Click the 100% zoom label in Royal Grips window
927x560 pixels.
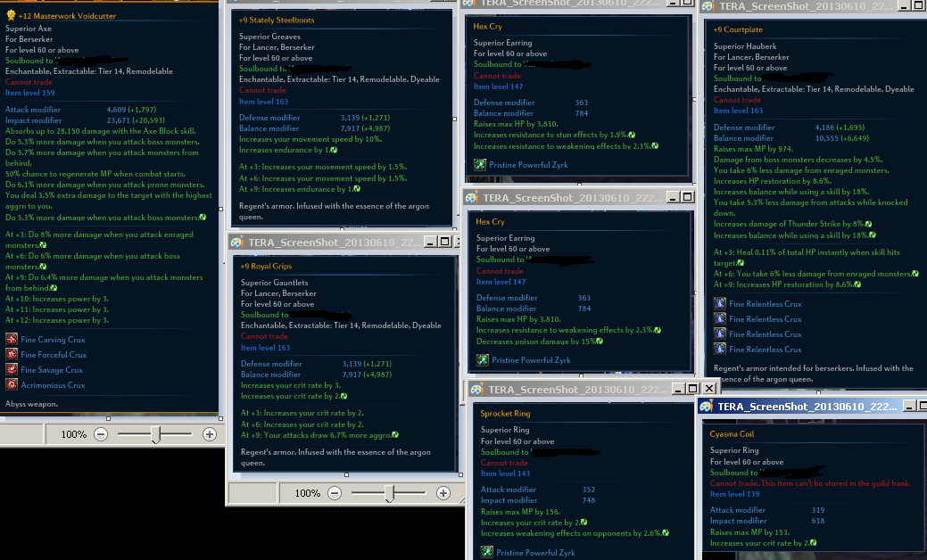click(x=308, y=492)
